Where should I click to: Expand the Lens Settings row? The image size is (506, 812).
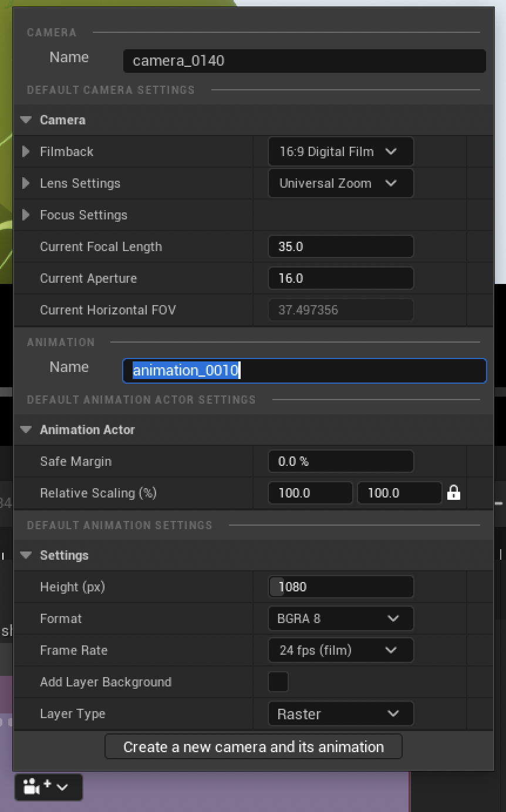pos(26,183)
